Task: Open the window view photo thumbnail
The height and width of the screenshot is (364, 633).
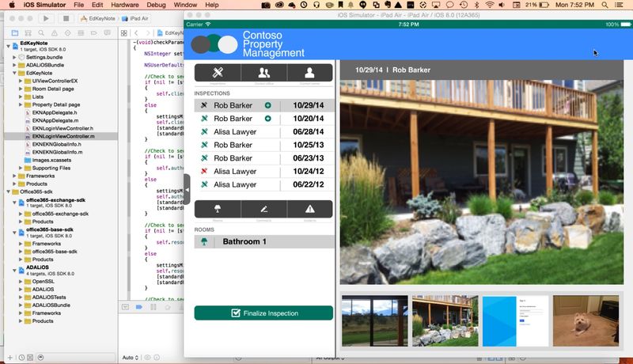Action: click(x=374, y=320)
